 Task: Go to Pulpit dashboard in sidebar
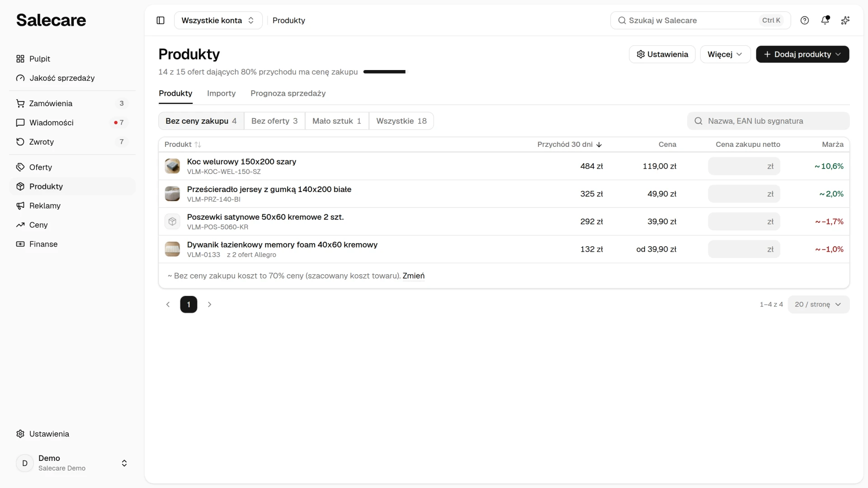[x=72, y=59]
